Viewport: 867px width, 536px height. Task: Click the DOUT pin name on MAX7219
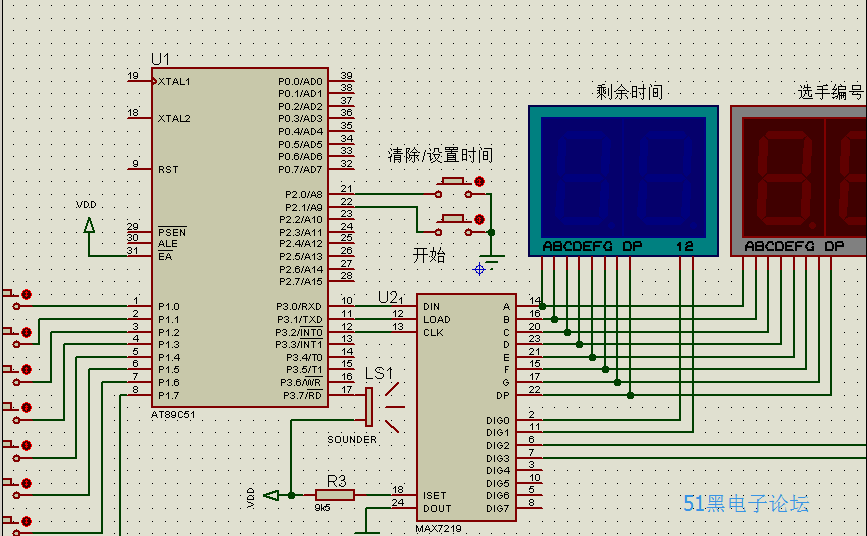(x=437, y=508)
